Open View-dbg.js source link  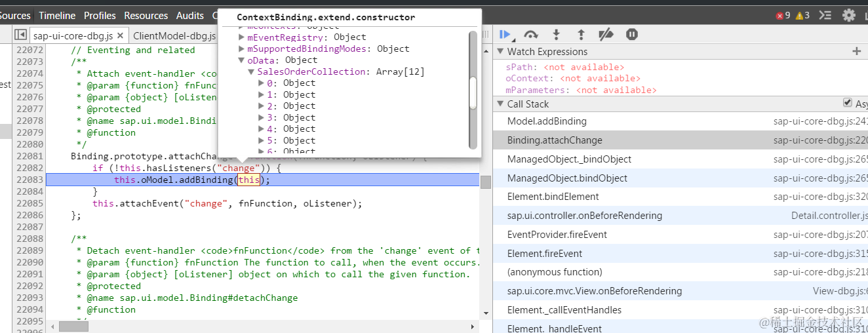840,291
